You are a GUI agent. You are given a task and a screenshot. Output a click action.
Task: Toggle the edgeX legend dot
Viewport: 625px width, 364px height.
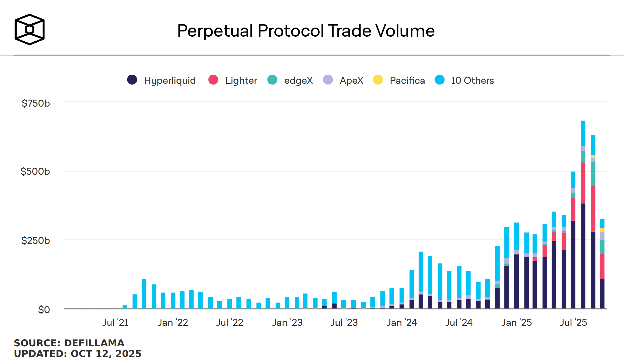coord(272,80)
